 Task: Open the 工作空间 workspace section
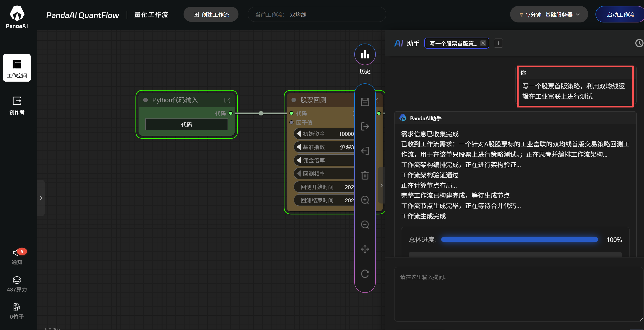pos(17,68)
